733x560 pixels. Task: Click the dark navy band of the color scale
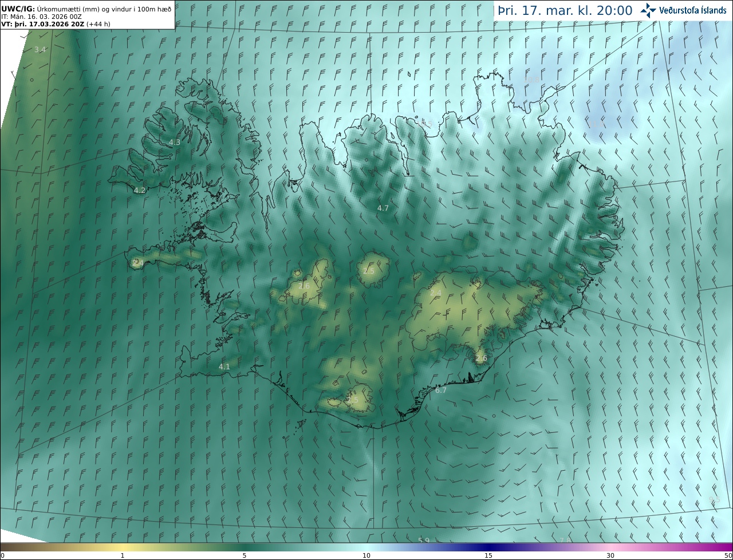pyautogui.click(x=488, y=547)
